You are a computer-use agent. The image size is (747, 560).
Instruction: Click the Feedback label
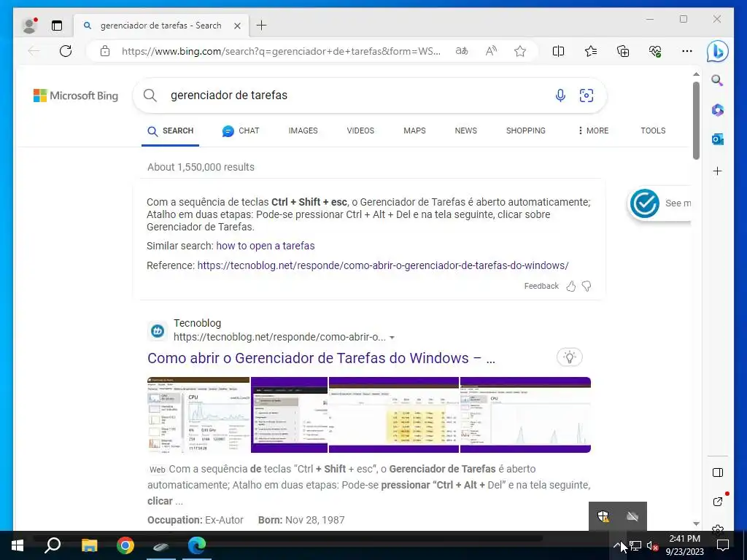point(541,286)
